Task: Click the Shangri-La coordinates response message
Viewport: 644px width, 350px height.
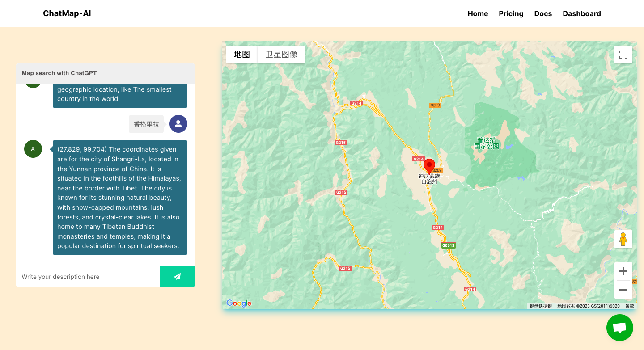Action: [120, 198]
